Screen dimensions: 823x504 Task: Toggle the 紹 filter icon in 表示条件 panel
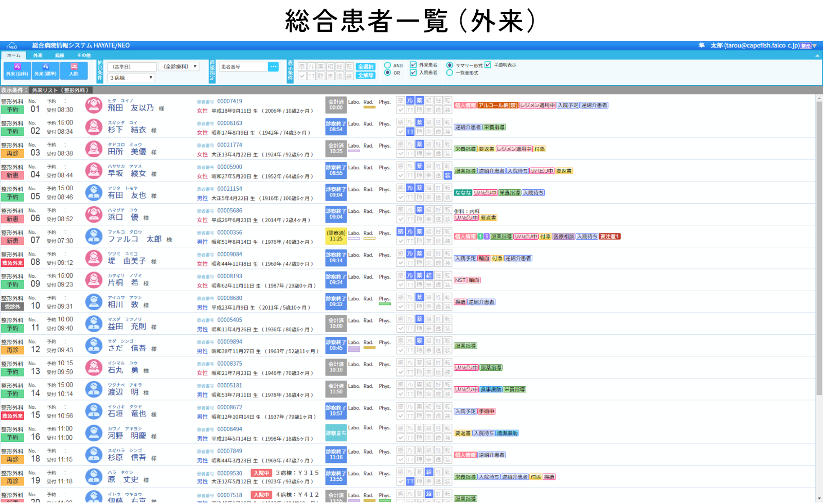tap(330, 66)
